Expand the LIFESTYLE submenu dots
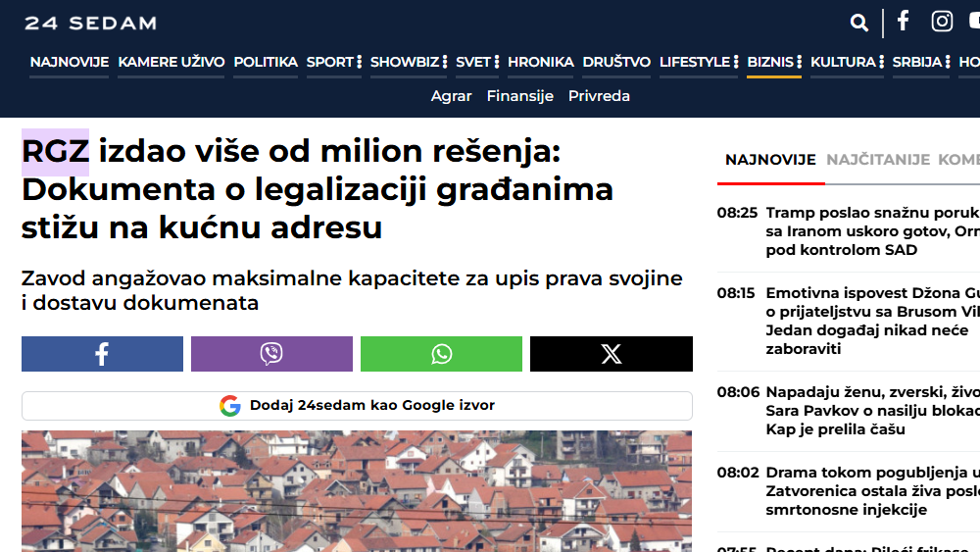 coord(736,62)
